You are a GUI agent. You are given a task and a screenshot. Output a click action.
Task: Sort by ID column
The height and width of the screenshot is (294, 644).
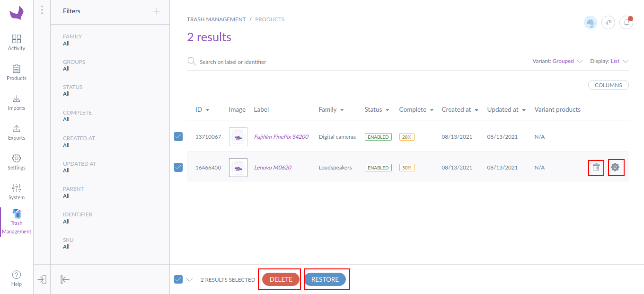pyautogui.click(x=202, y=109)
